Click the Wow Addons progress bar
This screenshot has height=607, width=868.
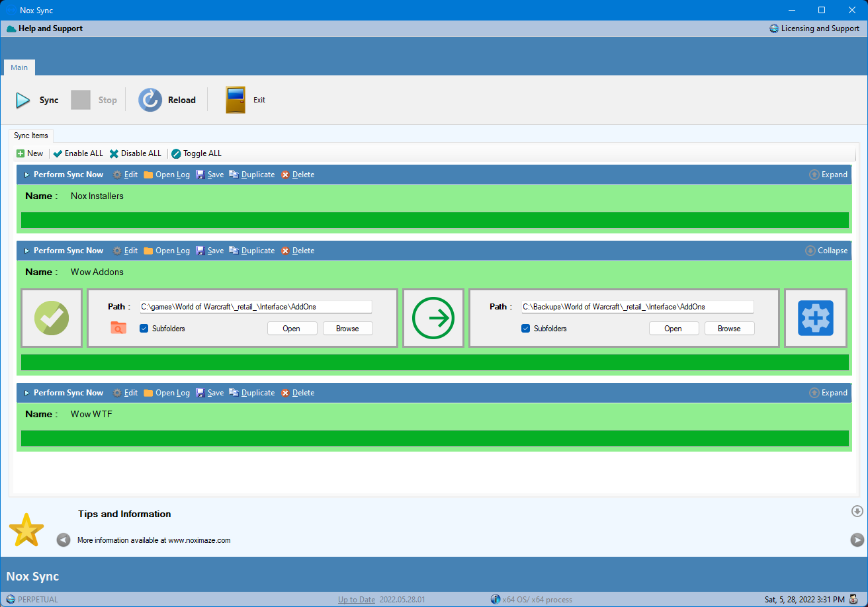pyautogui.click(x=435, y=362)
